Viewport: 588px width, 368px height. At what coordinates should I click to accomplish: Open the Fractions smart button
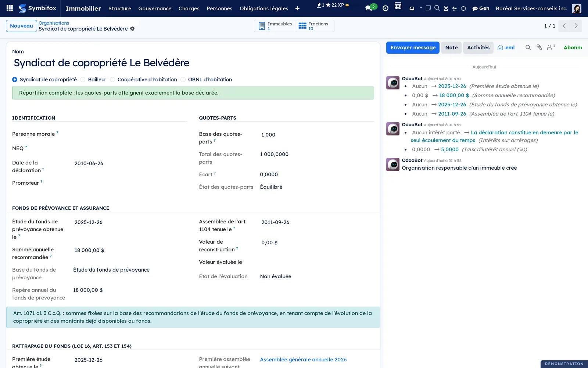315,26
